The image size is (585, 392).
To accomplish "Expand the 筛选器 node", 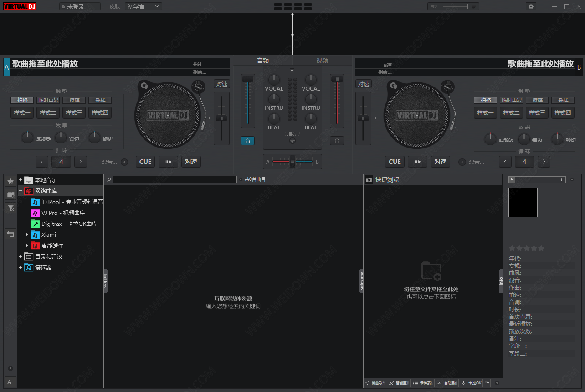I will pos(21,267).
